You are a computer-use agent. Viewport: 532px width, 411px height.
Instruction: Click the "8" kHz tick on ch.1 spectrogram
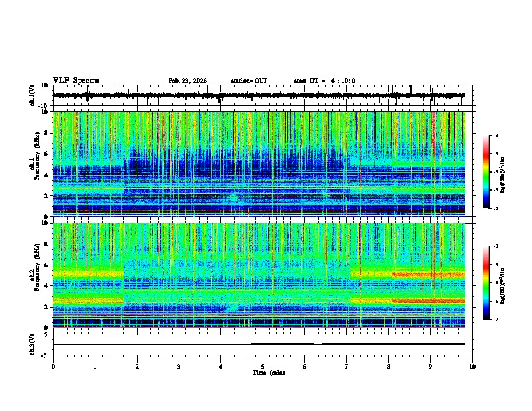[46, 133]
